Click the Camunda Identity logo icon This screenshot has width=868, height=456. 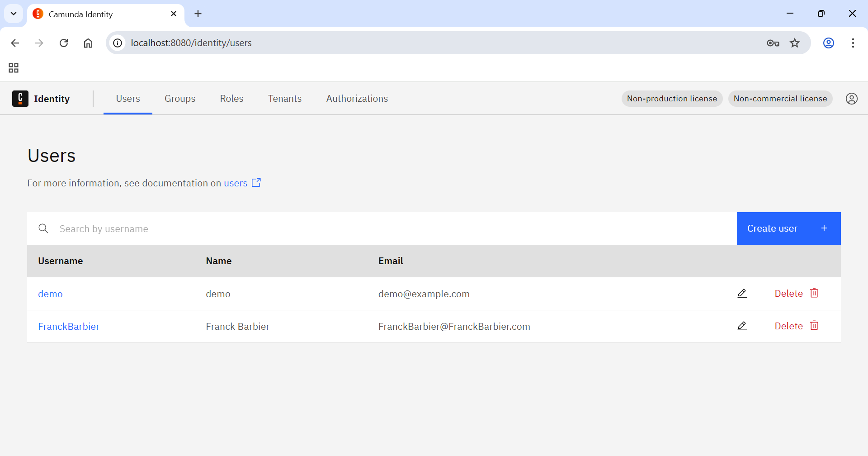coord(20,99)
